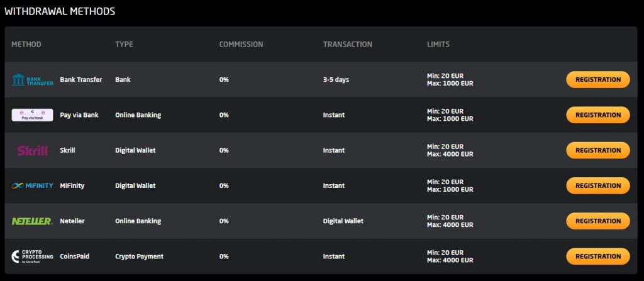Click the green Neteller logo
The width and height of the screenshot is (644, 281).
point(32,221)
